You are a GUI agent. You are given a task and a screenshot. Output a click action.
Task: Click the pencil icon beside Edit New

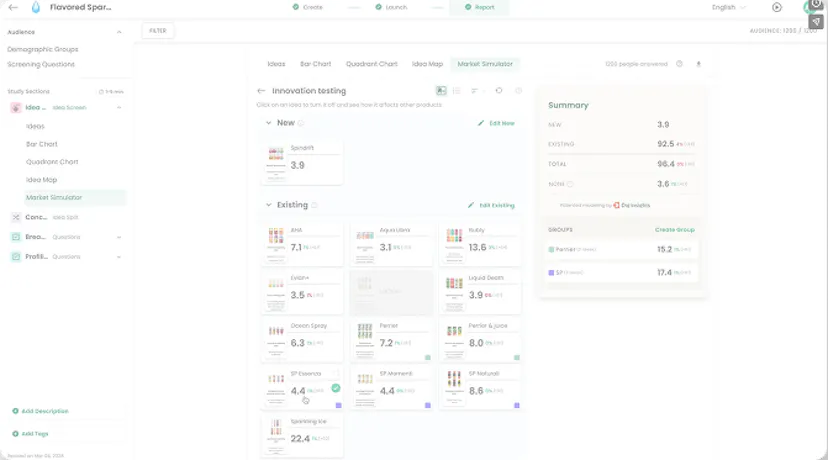(x=481, y=123)
